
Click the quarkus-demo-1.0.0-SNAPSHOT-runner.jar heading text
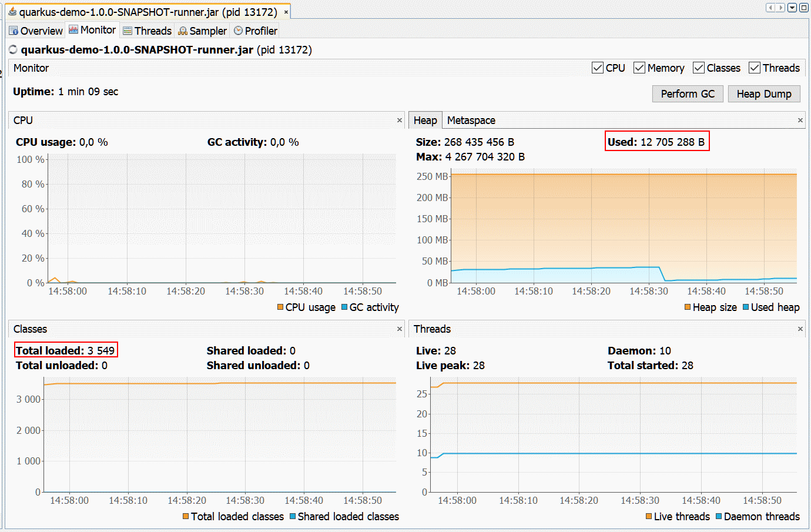(137, 50)
